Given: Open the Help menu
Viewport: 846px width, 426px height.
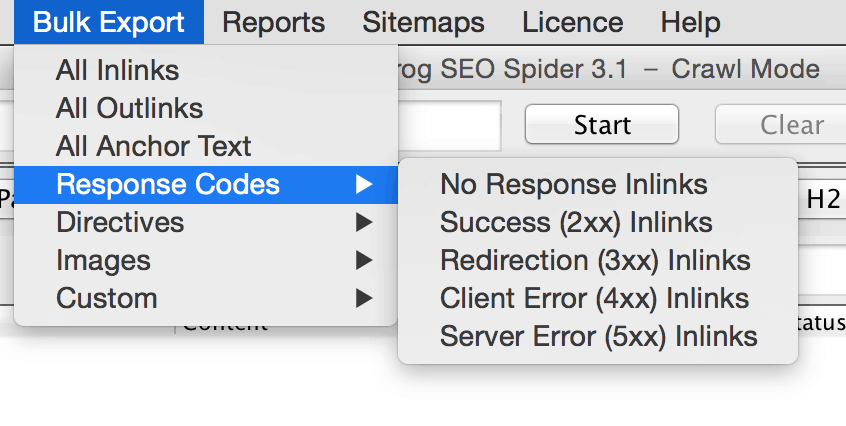Looking at the screenshot, I should (690, 22).
